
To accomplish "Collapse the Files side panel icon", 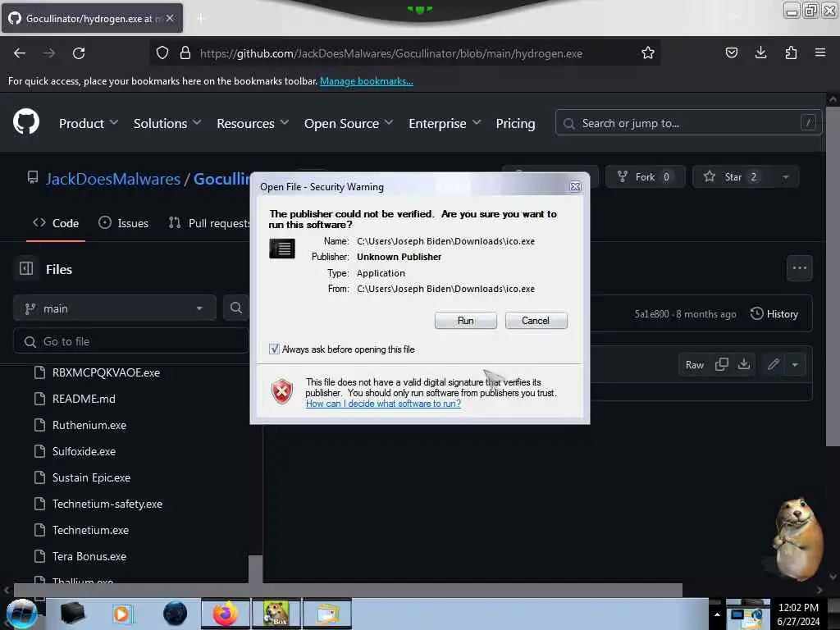I will (x=26, y=268).
